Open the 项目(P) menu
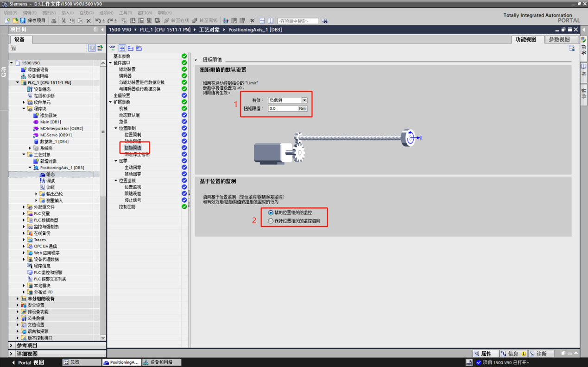The height and width of the screenshot is (367, 588). (x=10, y=13)
